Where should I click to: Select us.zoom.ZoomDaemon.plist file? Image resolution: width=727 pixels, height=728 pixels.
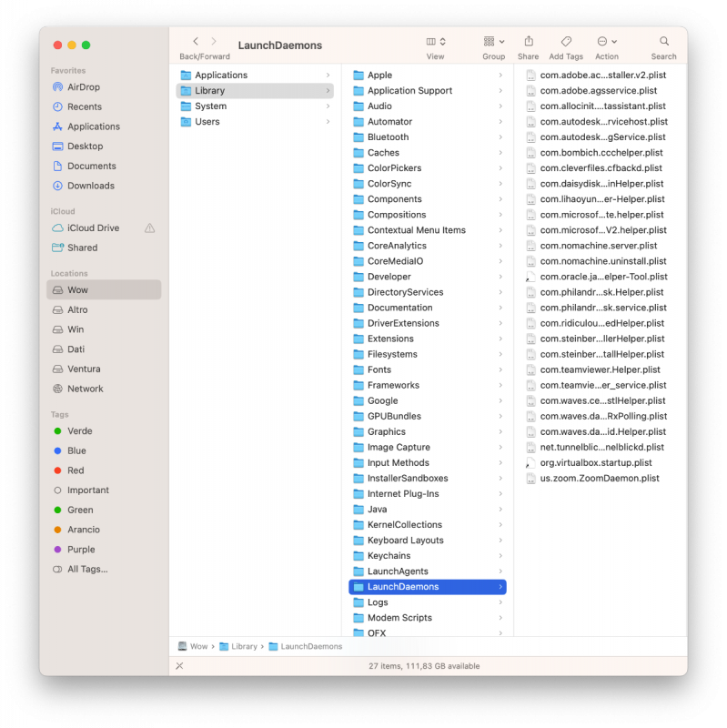[x=600, y=479]
